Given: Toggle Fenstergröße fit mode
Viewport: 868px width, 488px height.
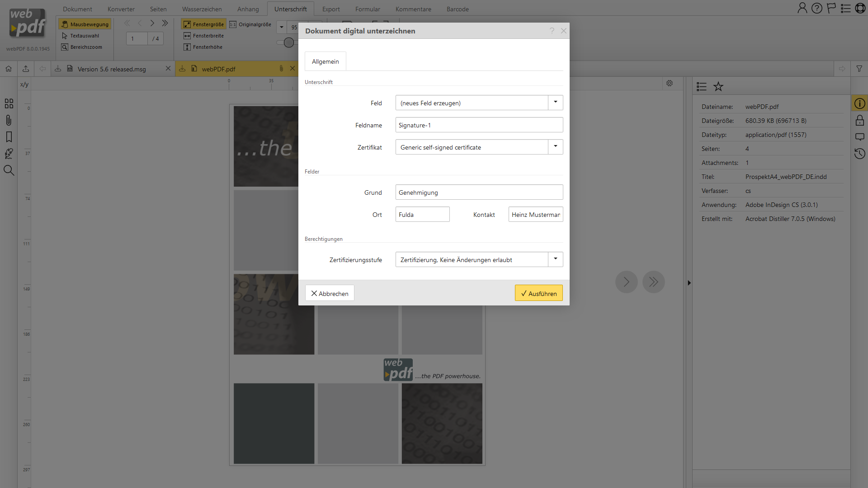Looking at the screenshot, I should [x=204, y=24].
